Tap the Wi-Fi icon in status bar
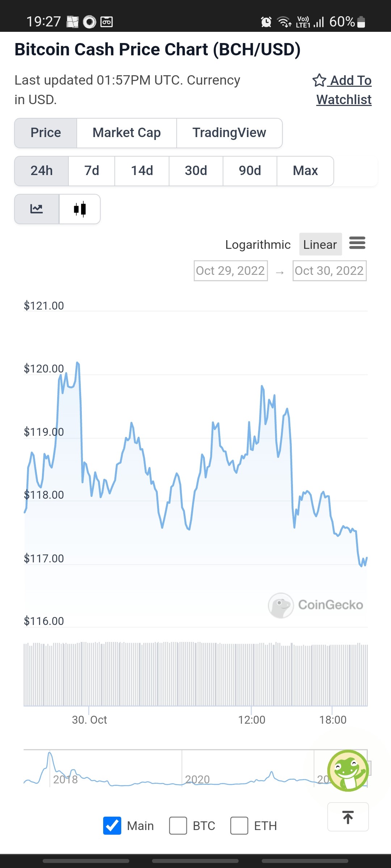 point(284,22)
